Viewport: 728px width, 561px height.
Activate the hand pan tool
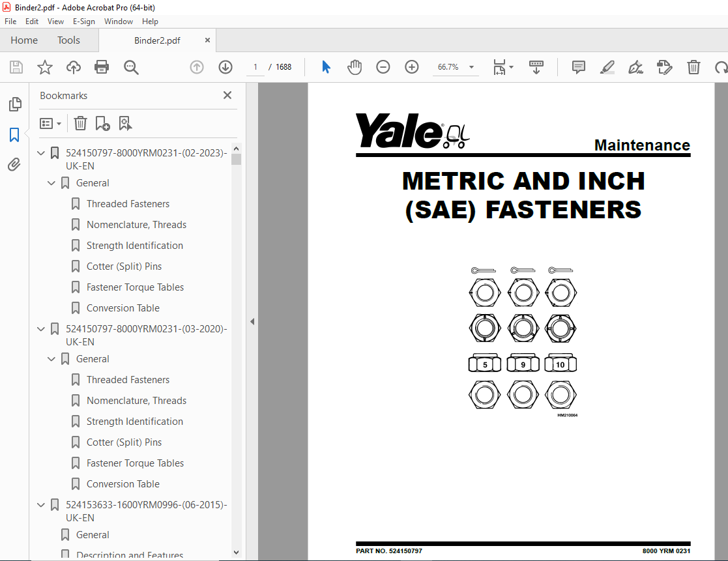355,67
